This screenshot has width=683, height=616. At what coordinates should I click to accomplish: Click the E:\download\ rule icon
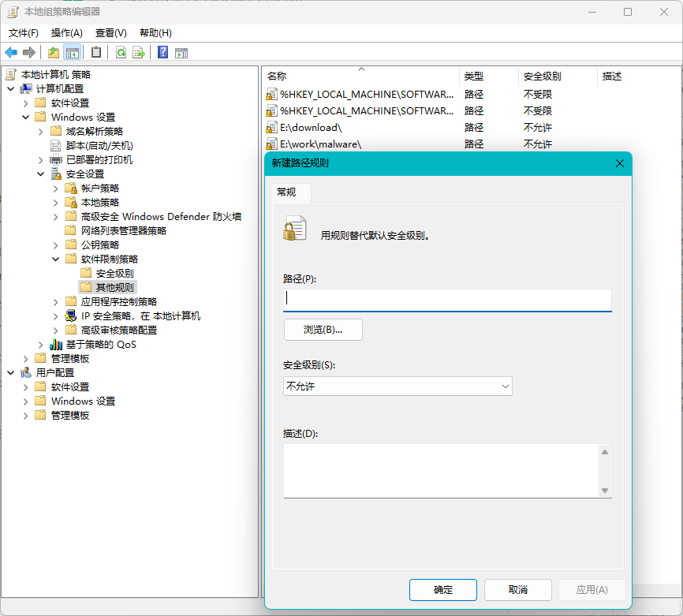click(x=271, y=128)
